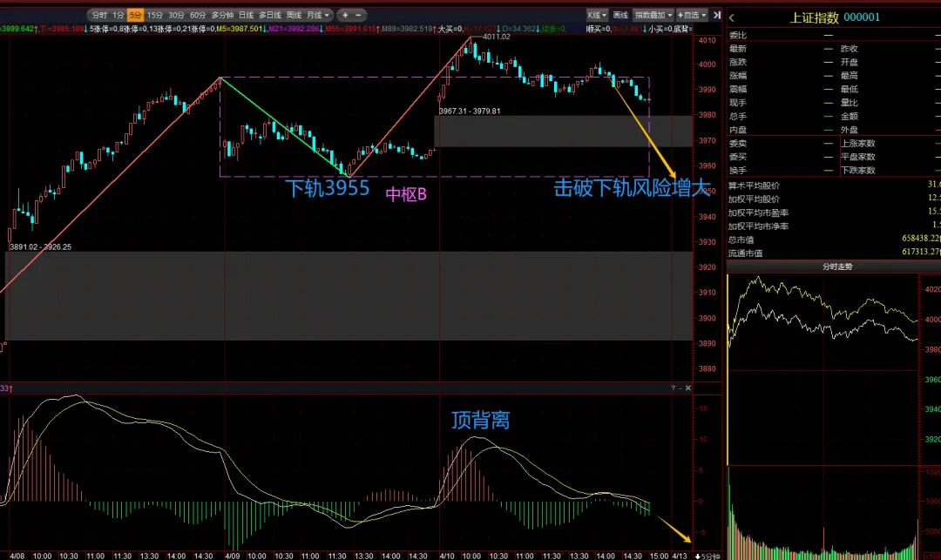This screenshot has height=560, width=941.
Task: Switch to 15分 period
Action: point(155,15)
